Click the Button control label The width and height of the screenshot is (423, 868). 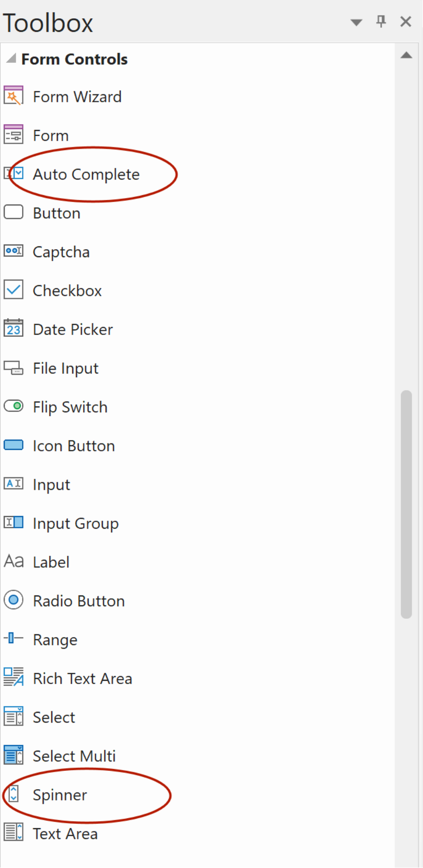coord(56,213)
